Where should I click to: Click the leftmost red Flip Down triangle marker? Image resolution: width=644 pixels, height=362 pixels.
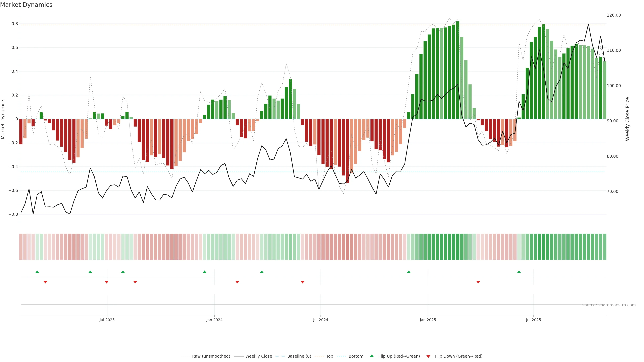pos(45,282)
